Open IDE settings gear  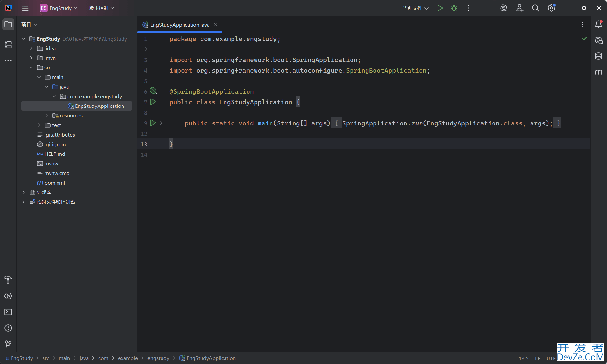pyautogui.click(x=552, y=8)
